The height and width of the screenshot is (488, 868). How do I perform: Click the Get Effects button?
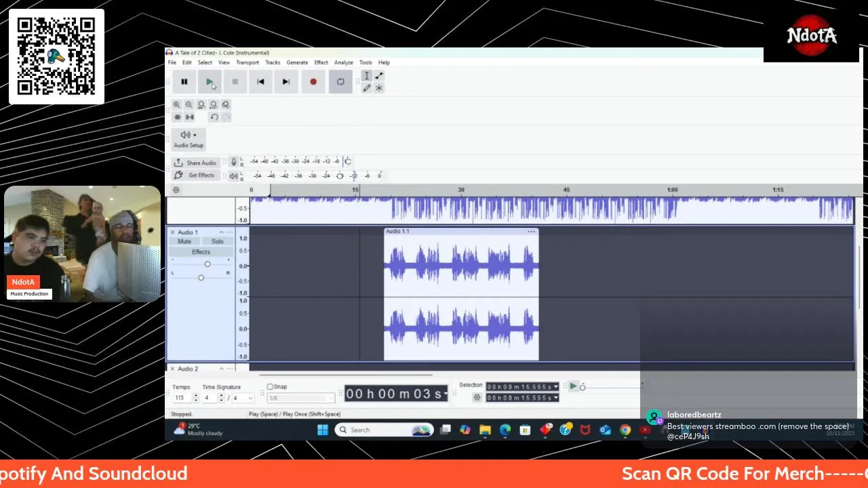coord(195,175)
